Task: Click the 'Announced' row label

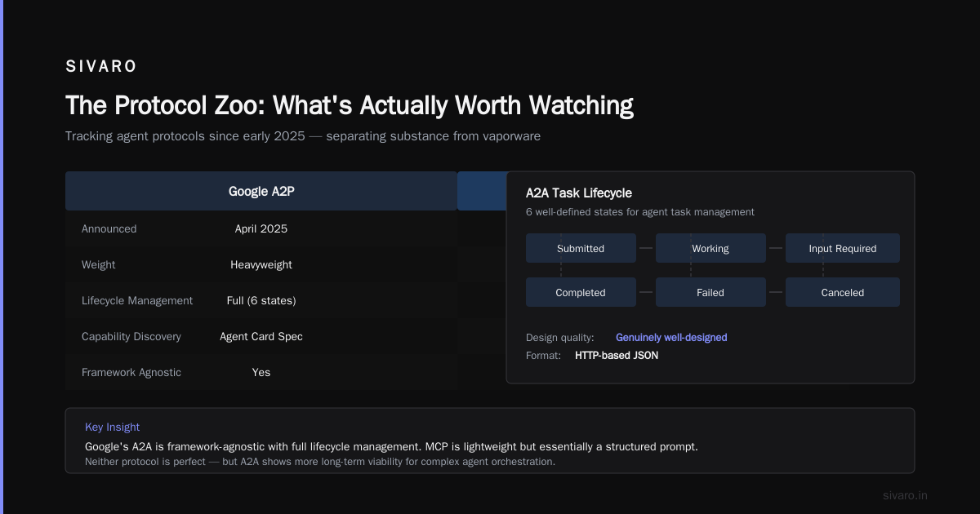Action: [109, 228]
